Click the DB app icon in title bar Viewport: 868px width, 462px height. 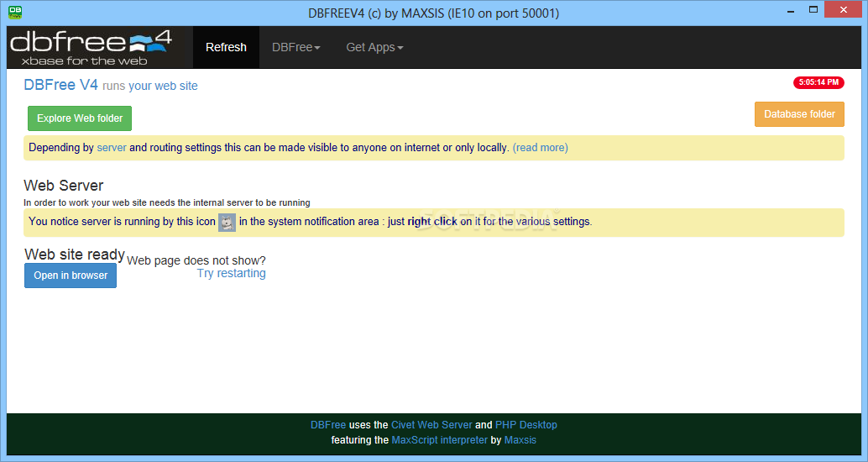(x=15, y=13)
